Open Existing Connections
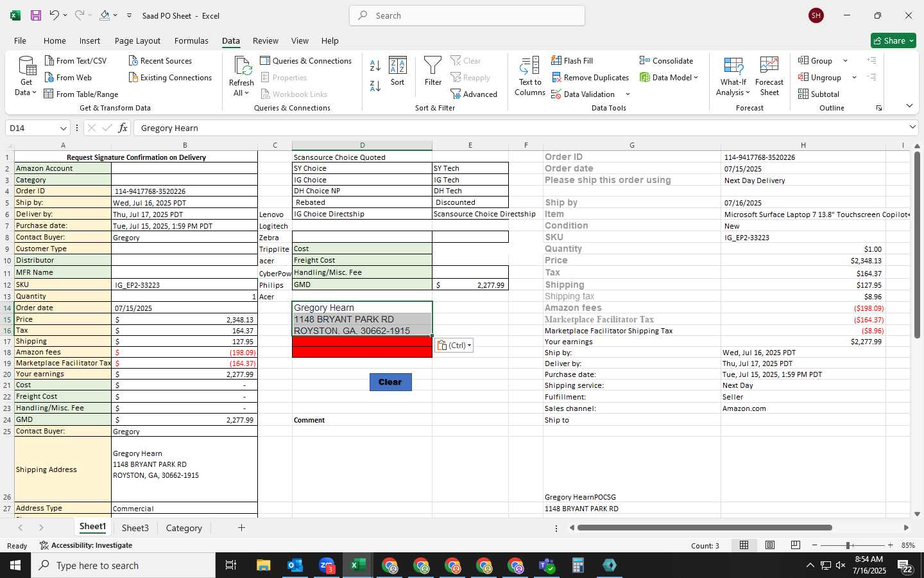Image resolution: width=924 pixels, height=578 pixels. (170, 77)
